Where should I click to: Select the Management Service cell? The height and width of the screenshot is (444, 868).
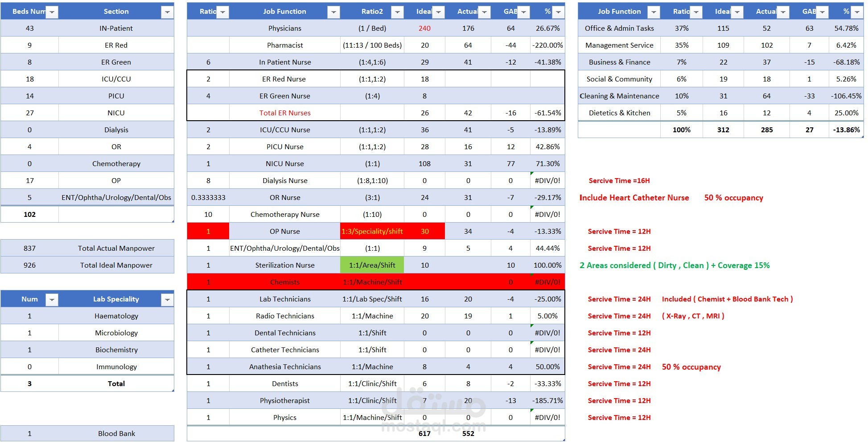619,45
